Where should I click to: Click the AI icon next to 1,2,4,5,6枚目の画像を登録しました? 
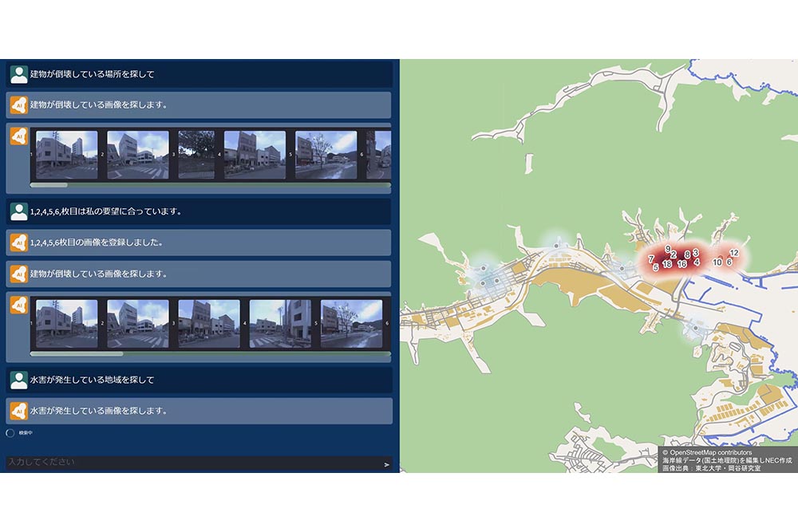(19, 242)
